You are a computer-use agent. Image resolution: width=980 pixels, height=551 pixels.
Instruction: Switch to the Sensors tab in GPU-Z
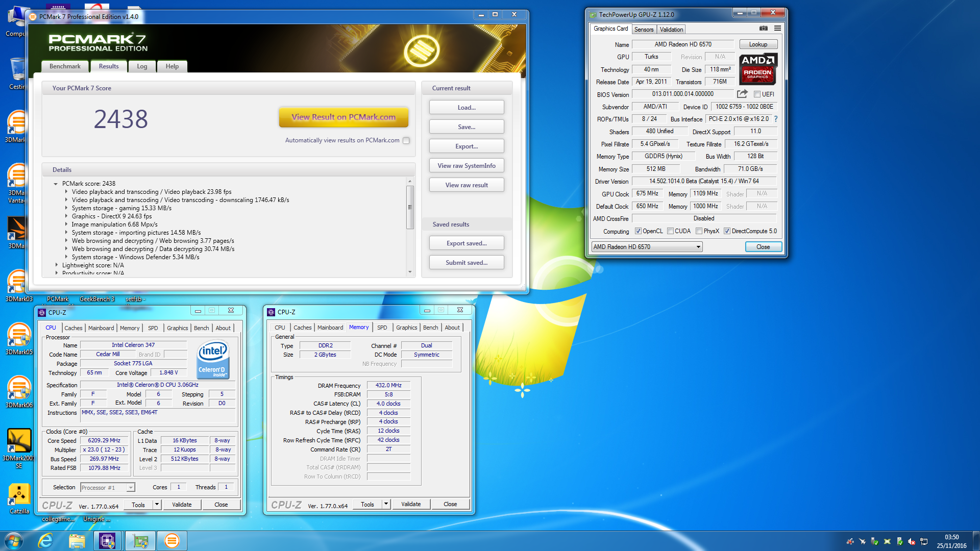coord(644,30)
